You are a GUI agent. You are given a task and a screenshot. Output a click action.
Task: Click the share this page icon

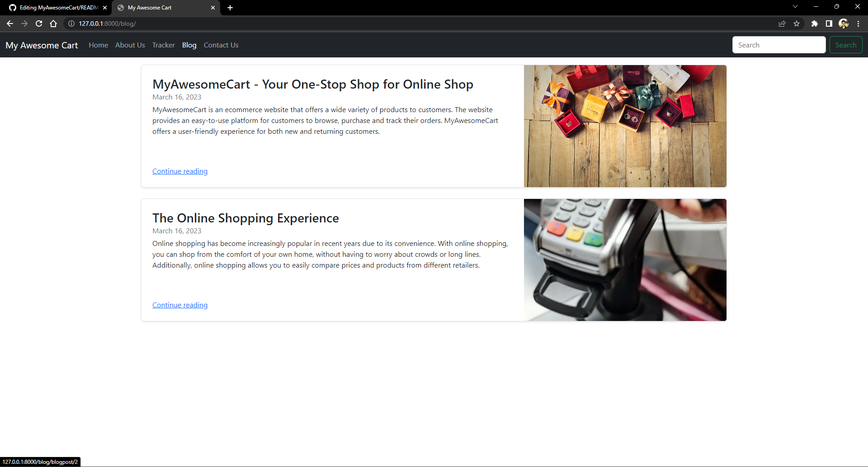(x=783, y=23)
